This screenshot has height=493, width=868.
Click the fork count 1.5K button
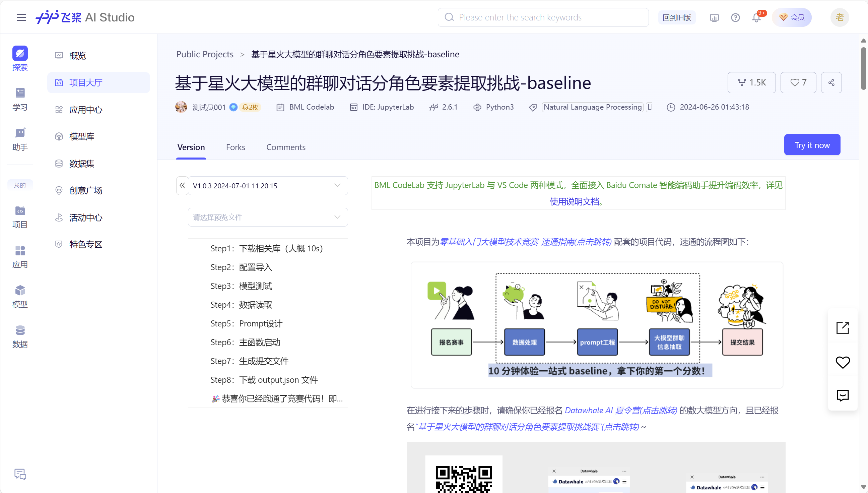tap(751, 82)
